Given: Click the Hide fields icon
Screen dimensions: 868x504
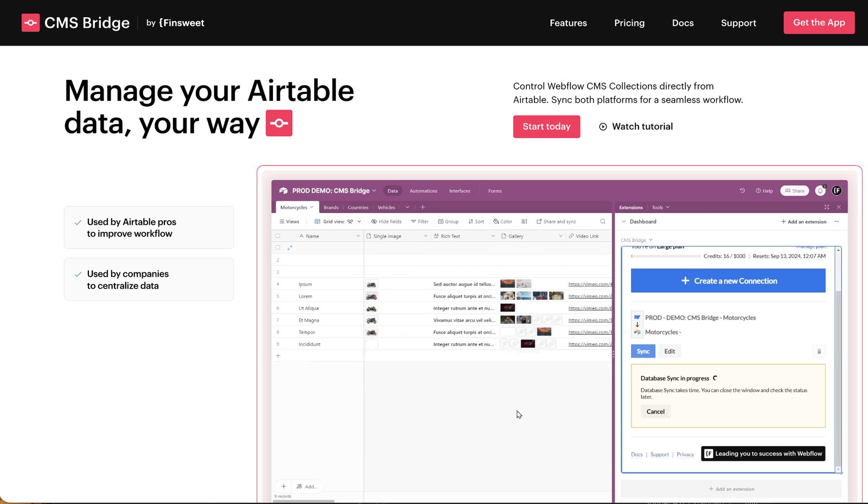Looking at the screenshot, I should [x=374, y=221].
